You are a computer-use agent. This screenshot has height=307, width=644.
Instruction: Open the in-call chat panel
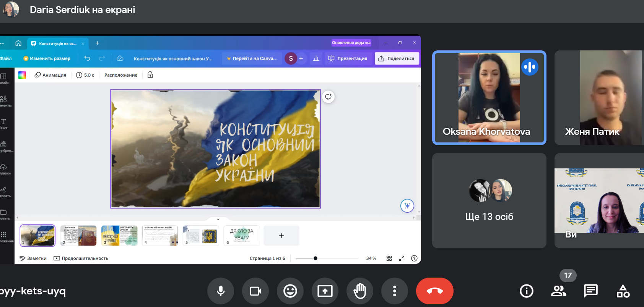coord(590,291)
